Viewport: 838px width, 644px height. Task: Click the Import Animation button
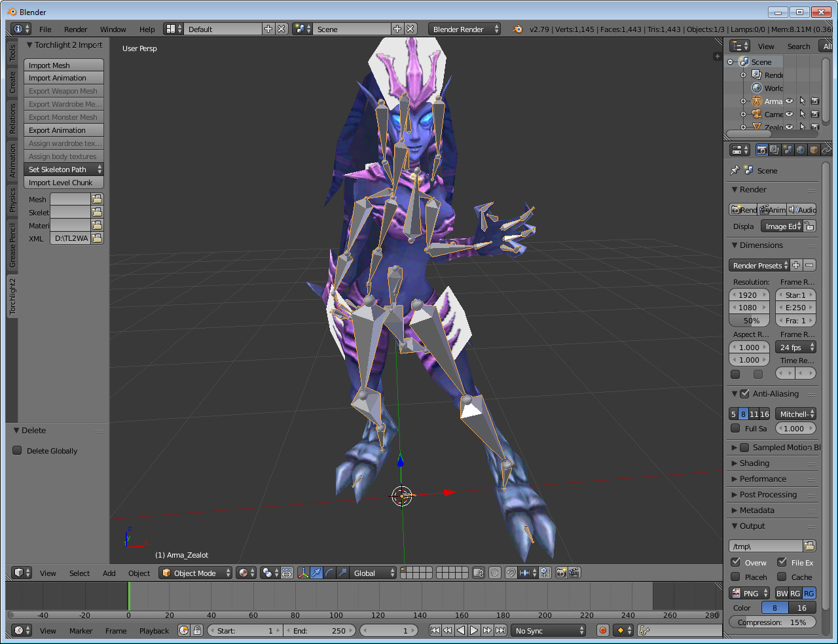[64, 78]
